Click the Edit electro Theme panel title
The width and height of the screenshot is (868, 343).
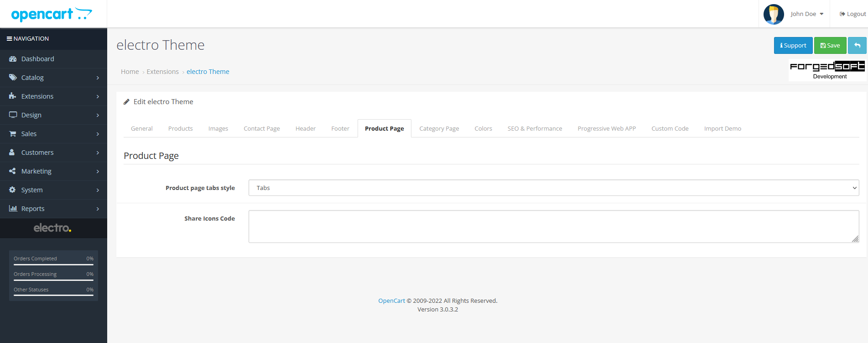[x=163, y=102]
